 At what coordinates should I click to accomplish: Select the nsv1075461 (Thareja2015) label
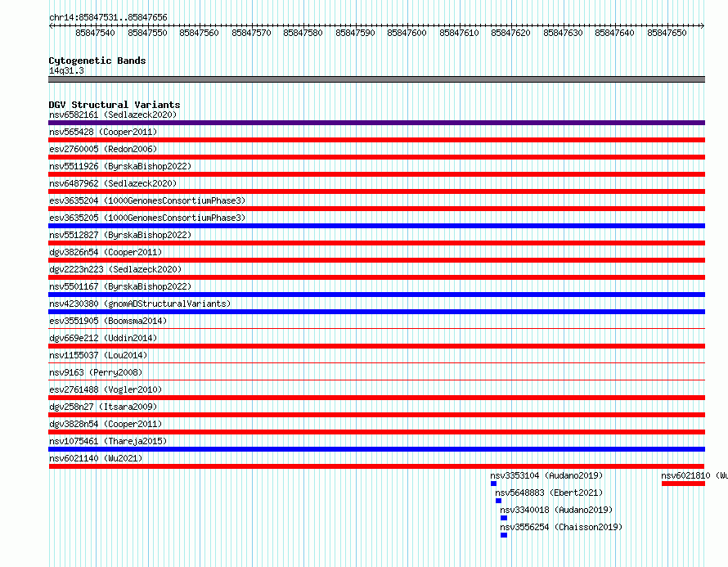(108, 441)
